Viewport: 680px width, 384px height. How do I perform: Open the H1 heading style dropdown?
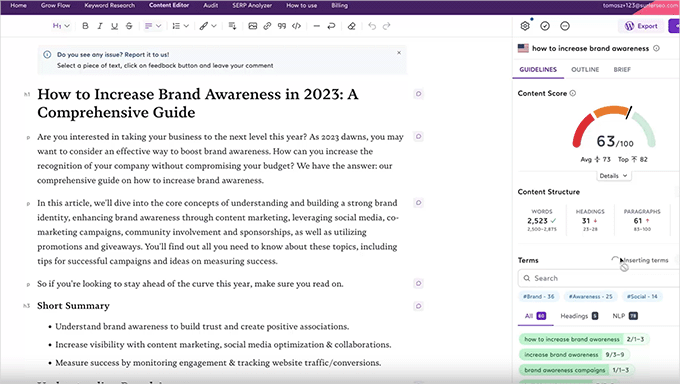pos(61,26)
